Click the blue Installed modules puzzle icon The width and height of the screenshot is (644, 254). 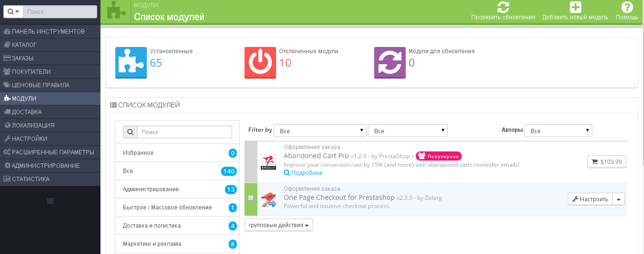coord(131,62)
